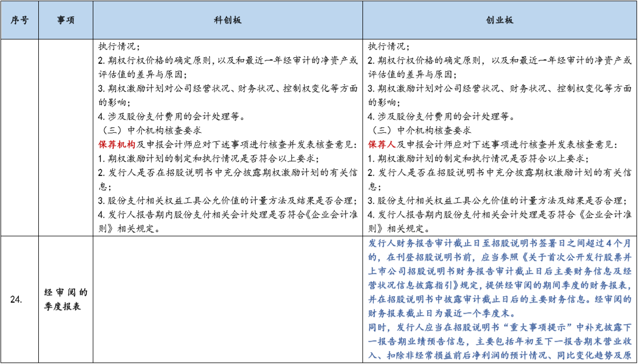
Task: Click 则》相关规定 line in 创业板 column
Action: tap(399, 229)
